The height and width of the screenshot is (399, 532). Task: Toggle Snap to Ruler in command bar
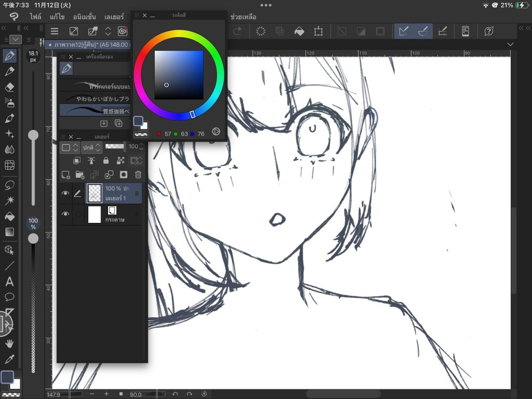(403, 31)
